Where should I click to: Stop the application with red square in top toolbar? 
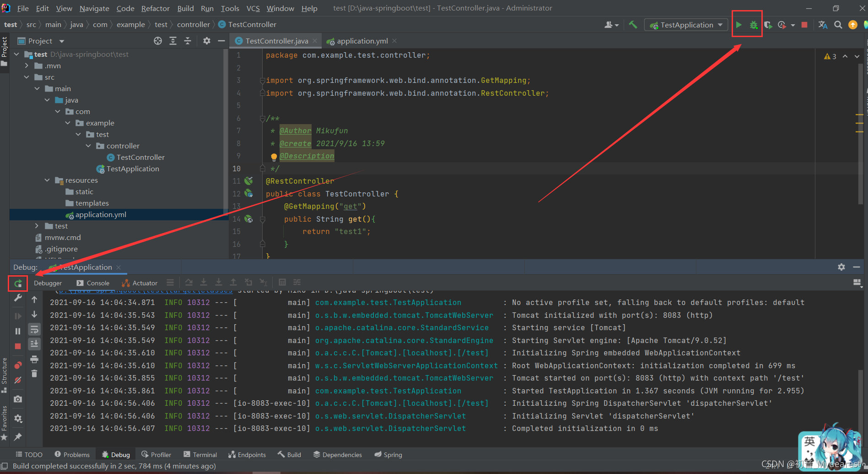coord(804,25)
